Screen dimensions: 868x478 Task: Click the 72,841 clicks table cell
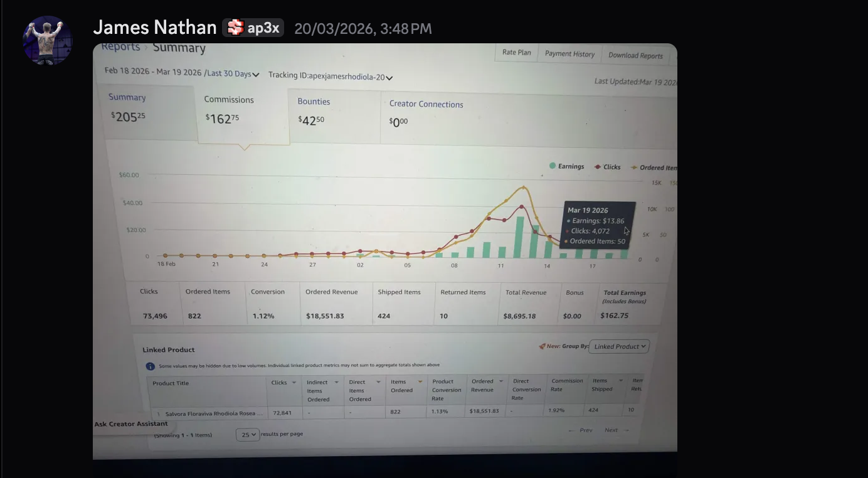pos(283,413)
